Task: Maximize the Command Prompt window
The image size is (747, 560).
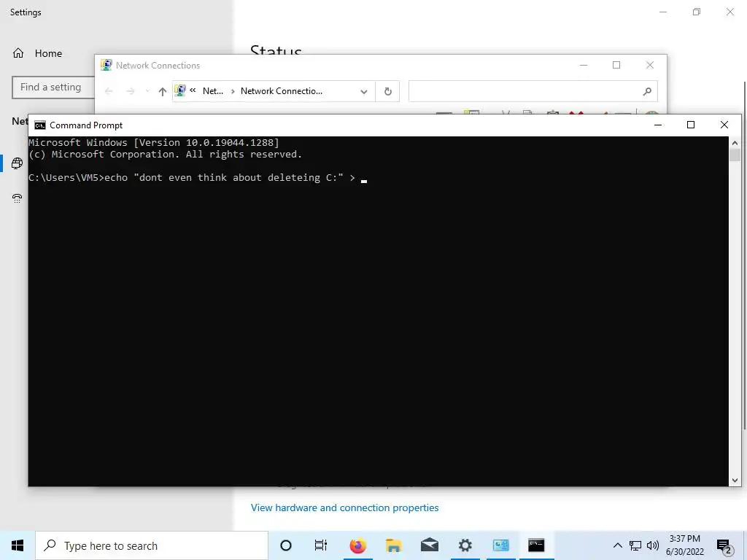Action: pyautogui.click(x=691, y=125)
